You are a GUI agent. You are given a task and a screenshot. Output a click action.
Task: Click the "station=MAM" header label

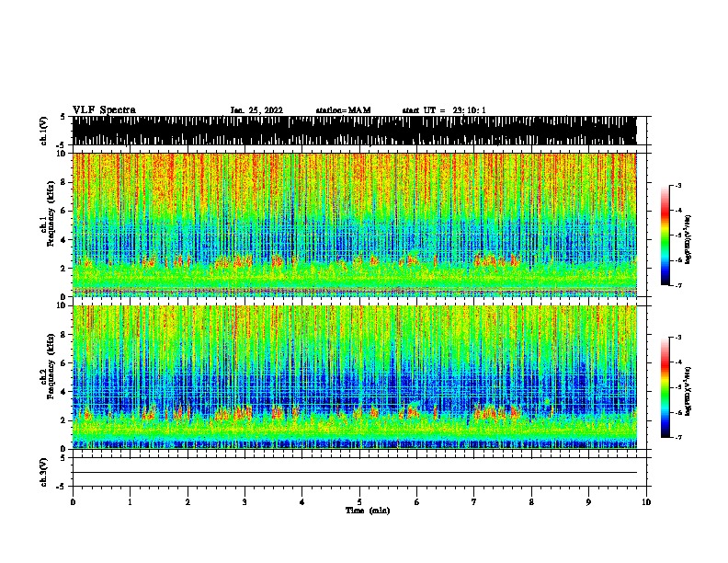point(343,110)
